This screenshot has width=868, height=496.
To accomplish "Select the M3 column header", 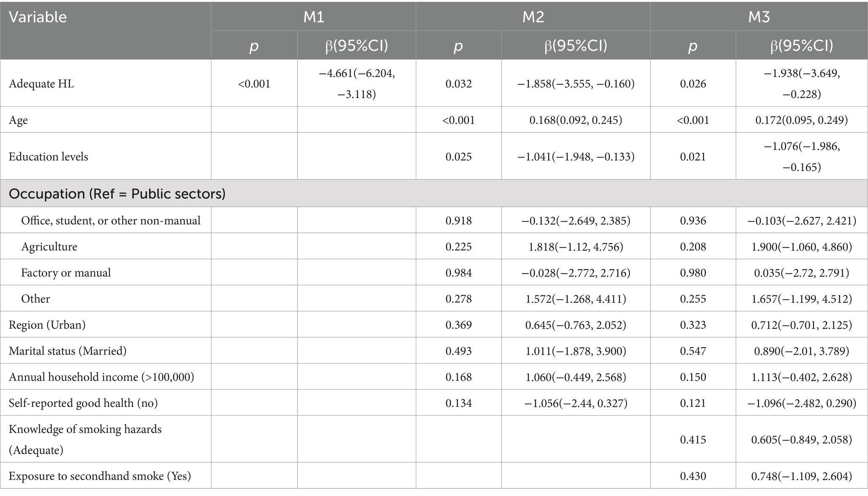I will tap(759, 17).
